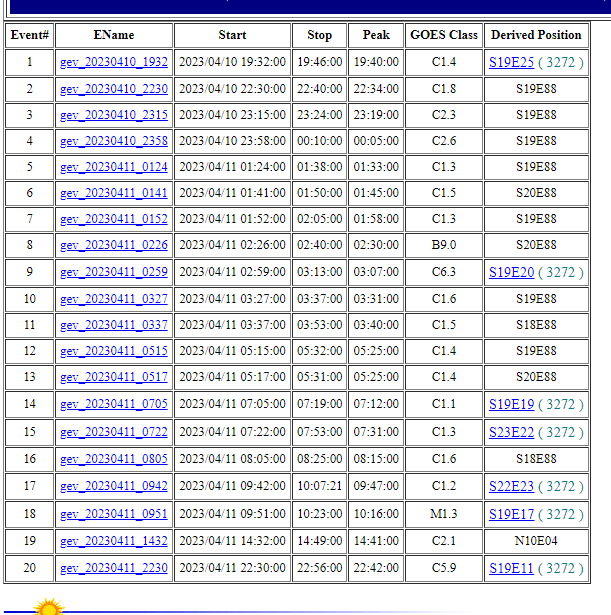Select the C2.1 GOES class cell
Image resolution: width=611 pixels, height=615 pixels.
click(x=444, y=541)
